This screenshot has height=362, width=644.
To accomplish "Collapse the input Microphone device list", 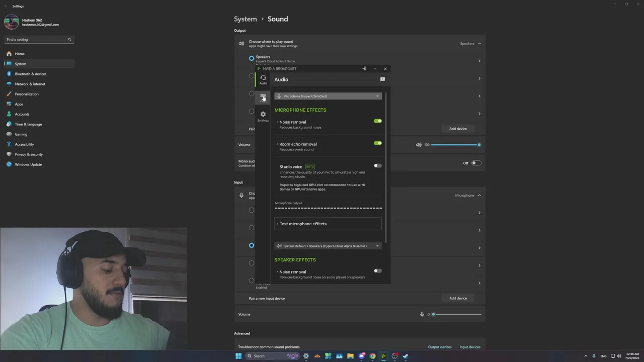I will pos(479,196).
